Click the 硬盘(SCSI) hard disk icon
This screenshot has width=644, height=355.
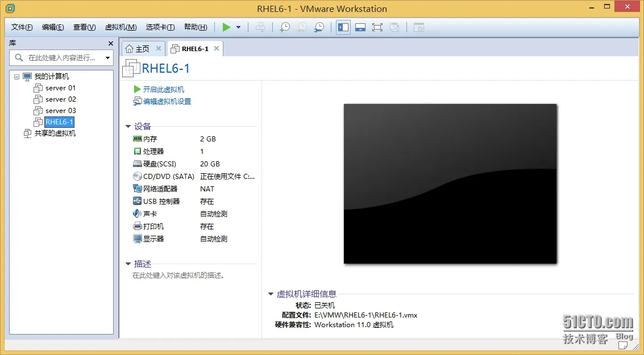click(x=137, y=164)
